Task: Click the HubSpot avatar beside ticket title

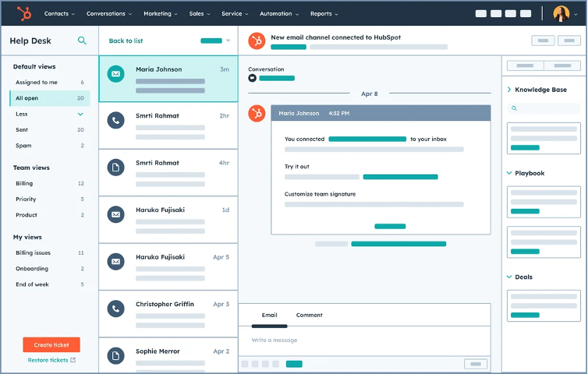Action: (257, 41)
